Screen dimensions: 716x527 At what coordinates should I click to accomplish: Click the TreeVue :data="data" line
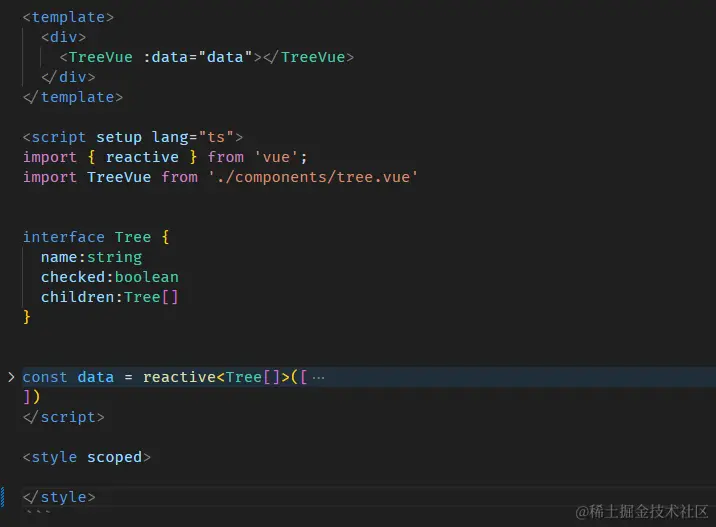[x=206, y=58]
